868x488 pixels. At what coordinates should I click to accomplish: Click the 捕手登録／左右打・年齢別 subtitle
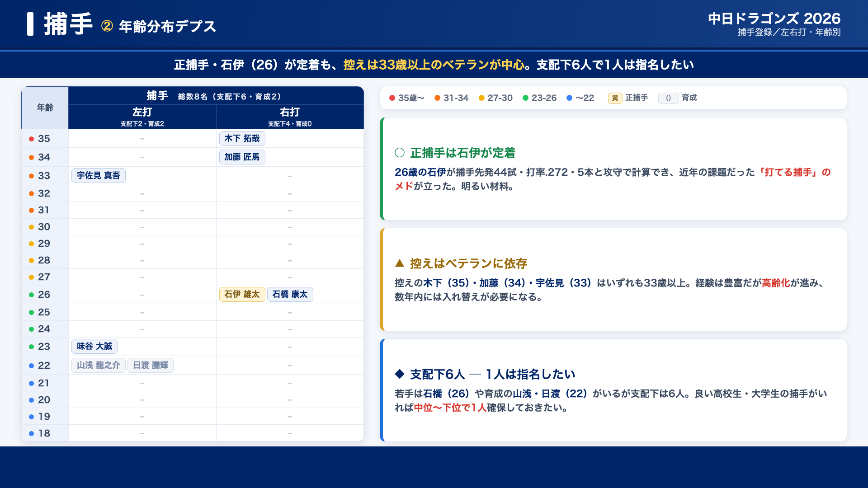pos(789,32)
